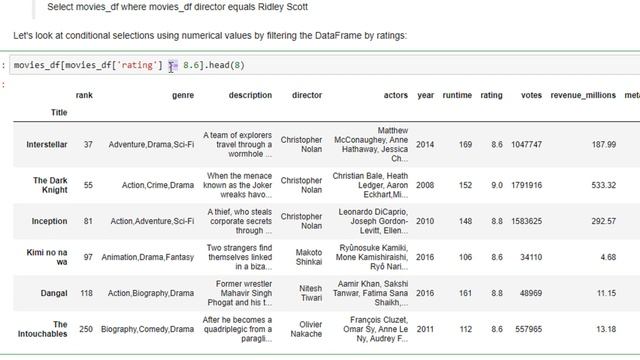Click the actors column header
The width and height of the screenshot is (640, 360).
pos(396,95)
